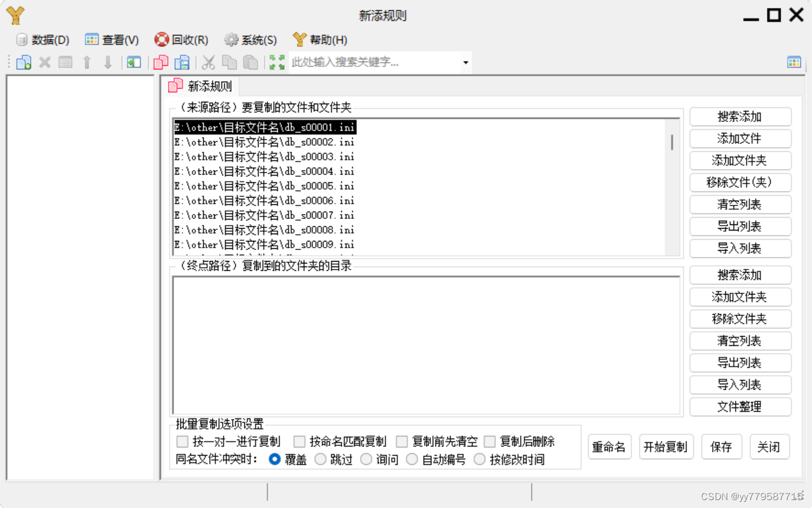This screenshot has height=508, width=812.
Task: Click source 添加文件夹 button
Action: [740, 160]
